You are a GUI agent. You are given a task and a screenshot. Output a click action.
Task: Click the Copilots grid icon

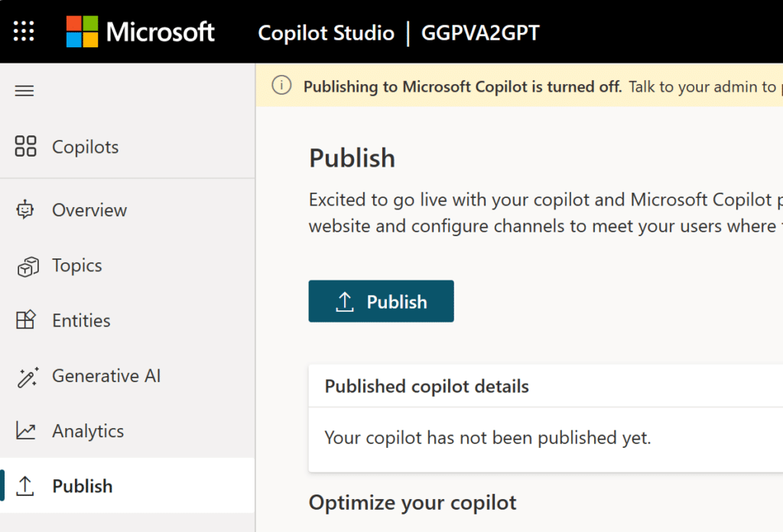[26, 147]
